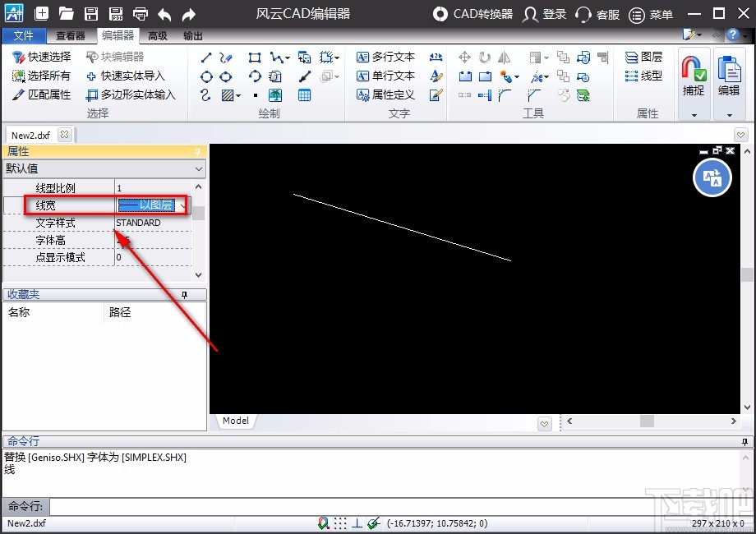The height and width of the screenshot is (534, 756).
Task: Close the New2.dxf document tab
Action: point(64,135)
